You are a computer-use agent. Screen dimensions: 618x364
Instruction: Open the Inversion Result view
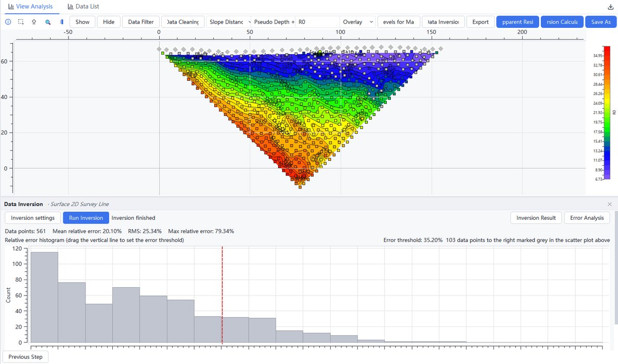pos(536,218)
